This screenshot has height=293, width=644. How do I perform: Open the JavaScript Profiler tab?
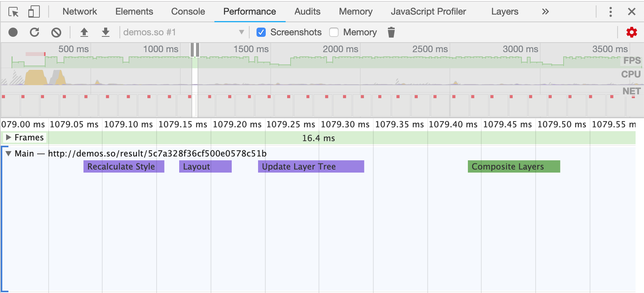(x=428, y=12)
